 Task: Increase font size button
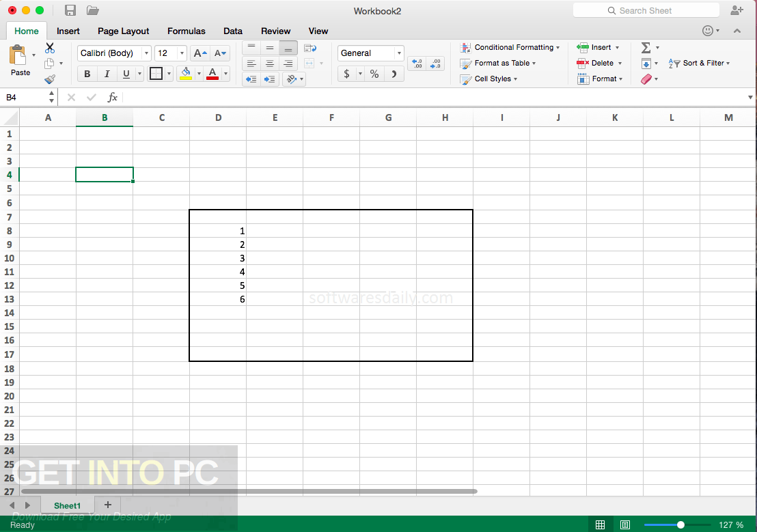[200, 53]
